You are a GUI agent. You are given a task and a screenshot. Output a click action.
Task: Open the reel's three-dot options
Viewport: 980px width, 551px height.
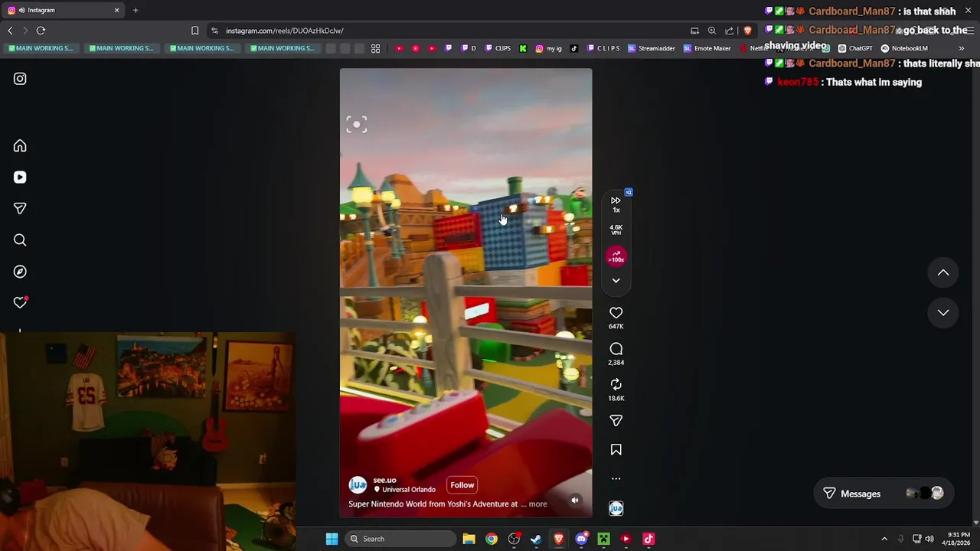[616, 478]
